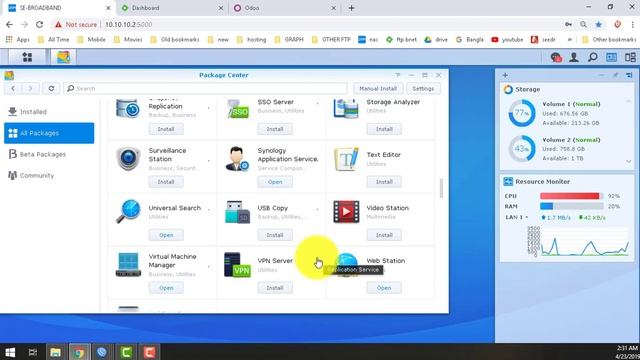Open the DSM main menu grid icon
This screenshot has width=640, height=360.
tap(27, 57)
